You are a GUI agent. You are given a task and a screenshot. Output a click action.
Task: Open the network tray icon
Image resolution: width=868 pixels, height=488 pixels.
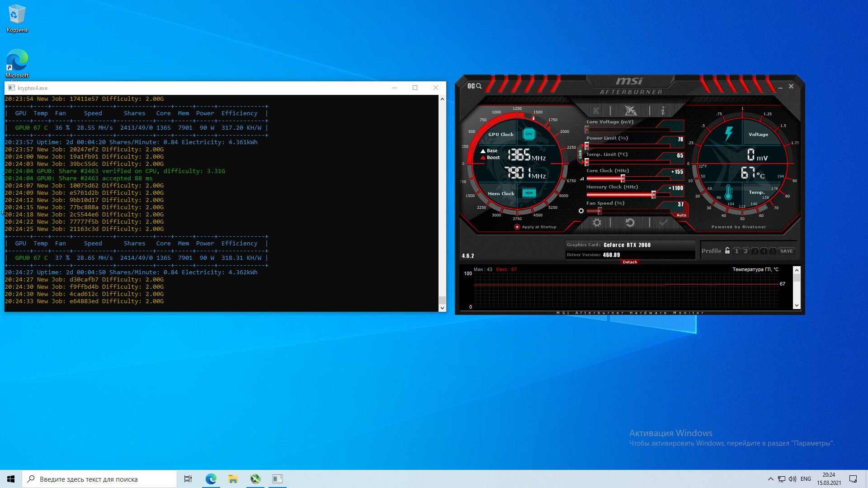coord(782,479)
